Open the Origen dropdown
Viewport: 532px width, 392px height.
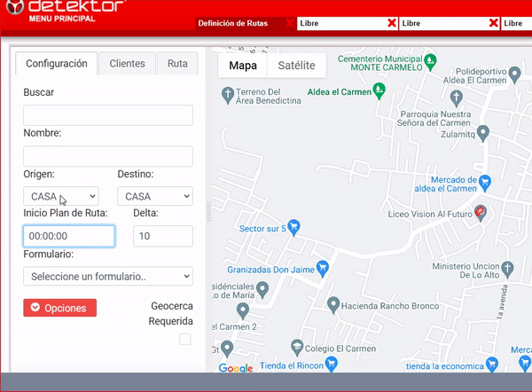(x=61, y=196)
